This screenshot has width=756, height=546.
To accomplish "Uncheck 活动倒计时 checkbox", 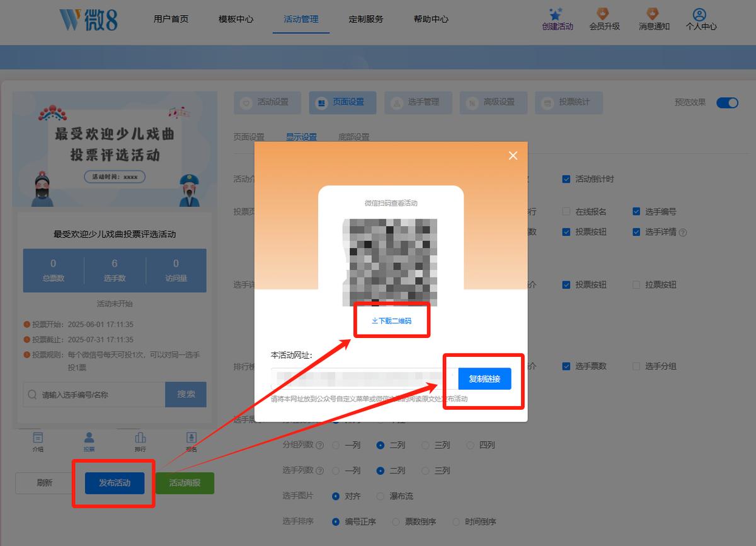I will pos(566,179).
